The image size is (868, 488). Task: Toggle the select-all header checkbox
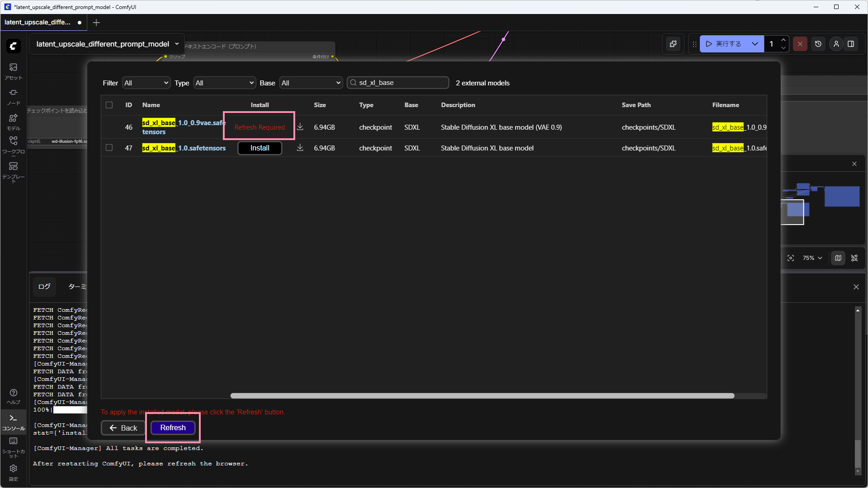(109, 105)
